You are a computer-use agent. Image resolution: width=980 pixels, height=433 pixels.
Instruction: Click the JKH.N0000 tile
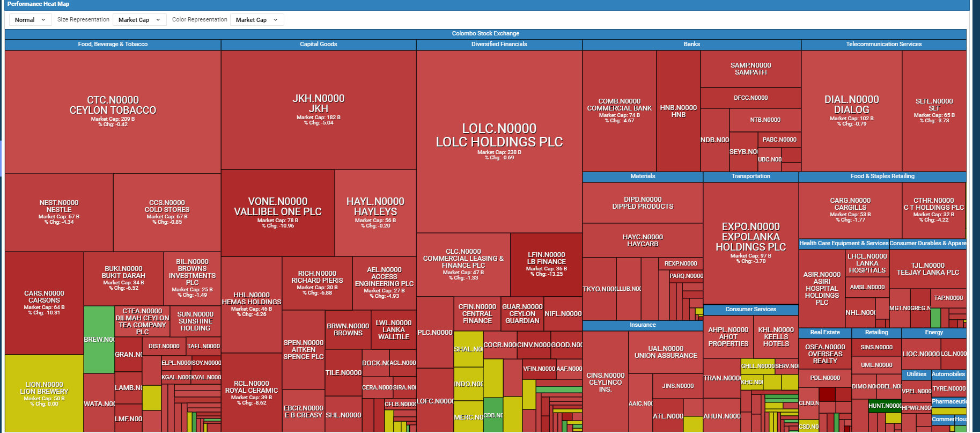pyautogui.click(x=319, y=110)
